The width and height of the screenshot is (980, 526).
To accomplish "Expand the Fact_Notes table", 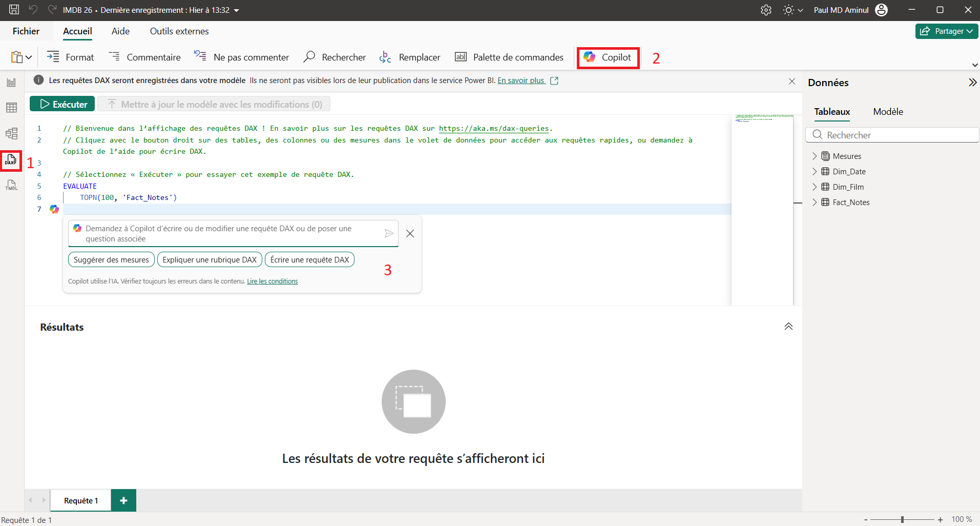I will [x=815, y=202].
